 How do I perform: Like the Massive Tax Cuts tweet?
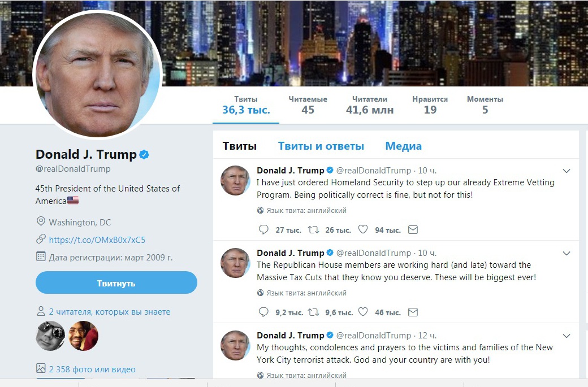point(362,312)
